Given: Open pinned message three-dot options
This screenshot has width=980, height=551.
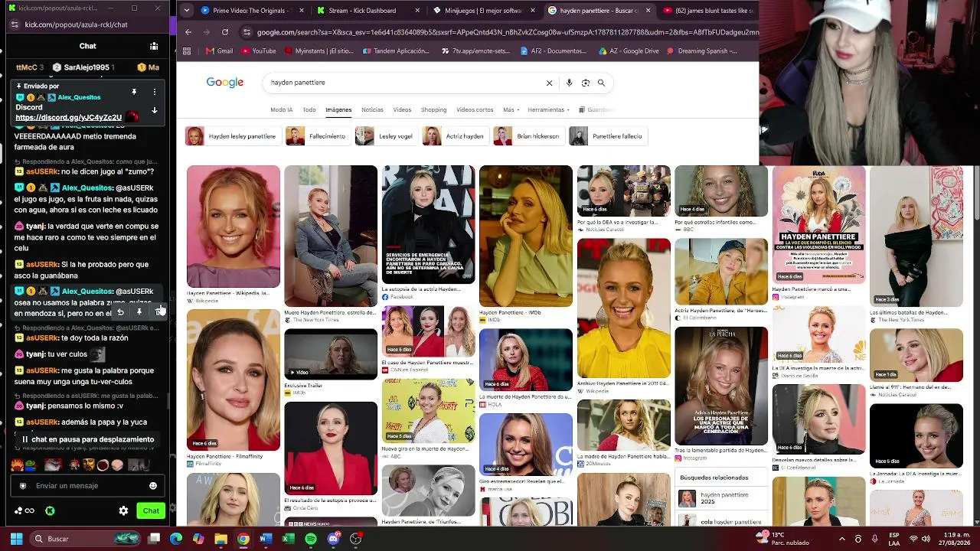Looking at the screenshot, I should 154,92.
